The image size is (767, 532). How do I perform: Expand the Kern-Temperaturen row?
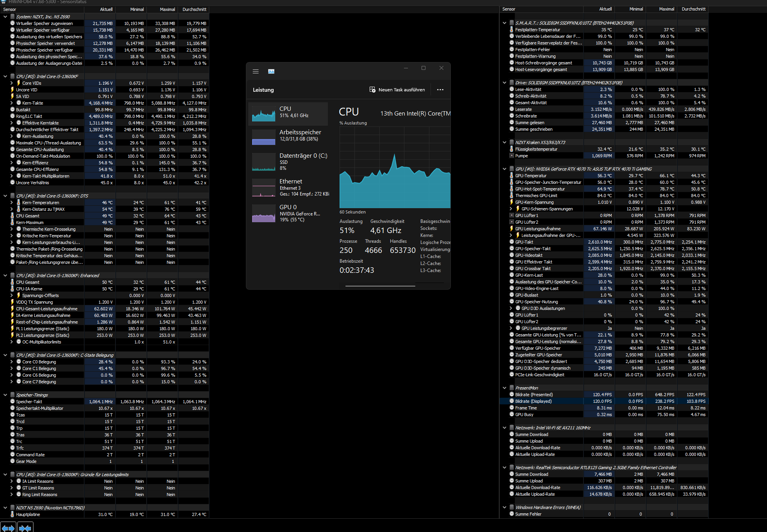coord(11,203)
